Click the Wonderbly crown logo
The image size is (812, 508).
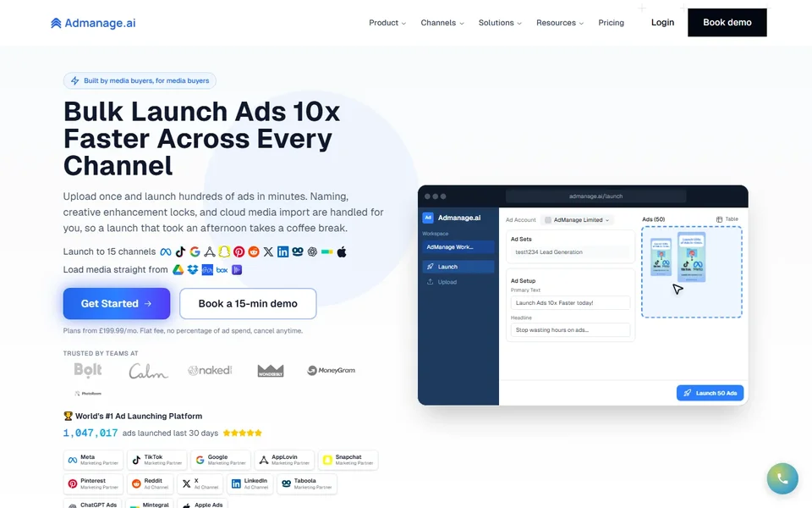[271, 370]
